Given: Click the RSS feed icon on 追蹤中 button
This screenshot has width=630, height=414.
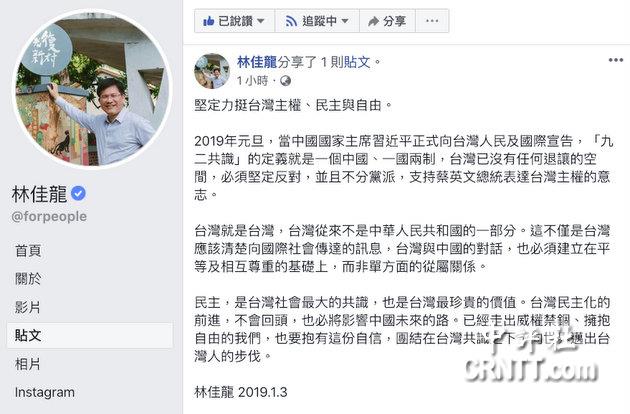Looking at the screenshot, I should [291, 21].
